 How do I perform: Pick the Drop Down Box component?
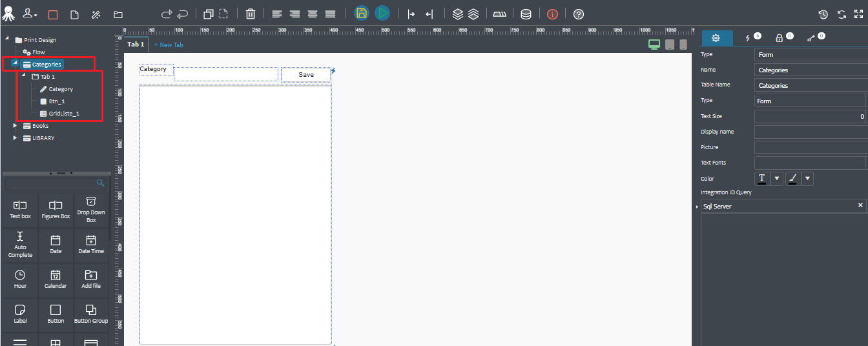point(91,210)
